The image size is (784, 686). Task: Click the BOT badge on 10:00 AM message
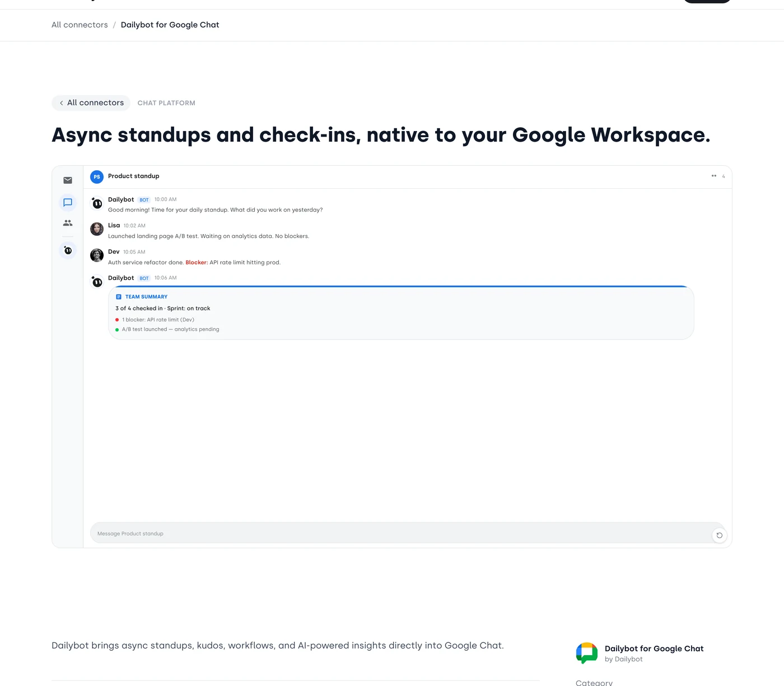(x=144, y=200)
